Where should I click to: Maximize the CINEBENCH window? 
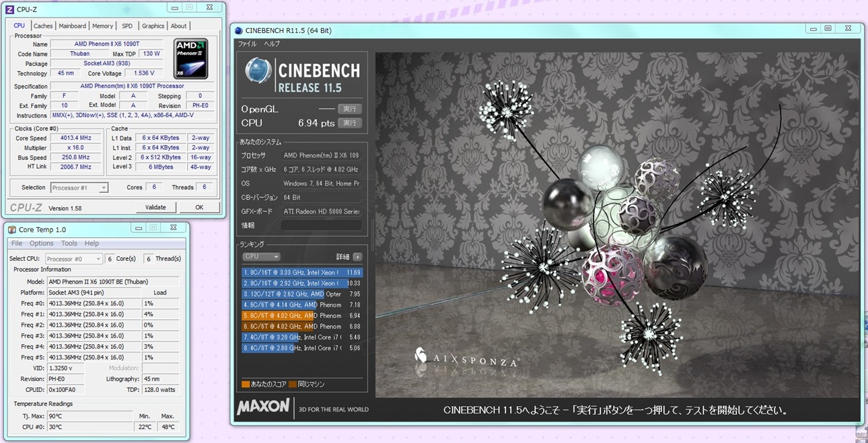pyautogui.click(x=828, y=29)
